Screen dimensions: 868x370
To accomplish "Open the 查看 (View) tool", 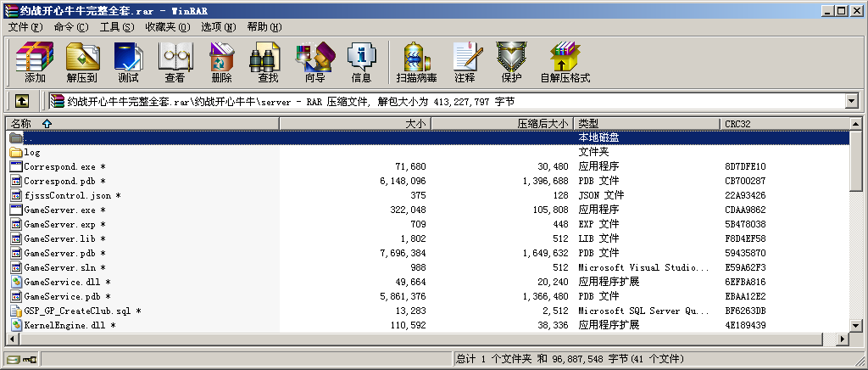I will (x=175, y=62).
